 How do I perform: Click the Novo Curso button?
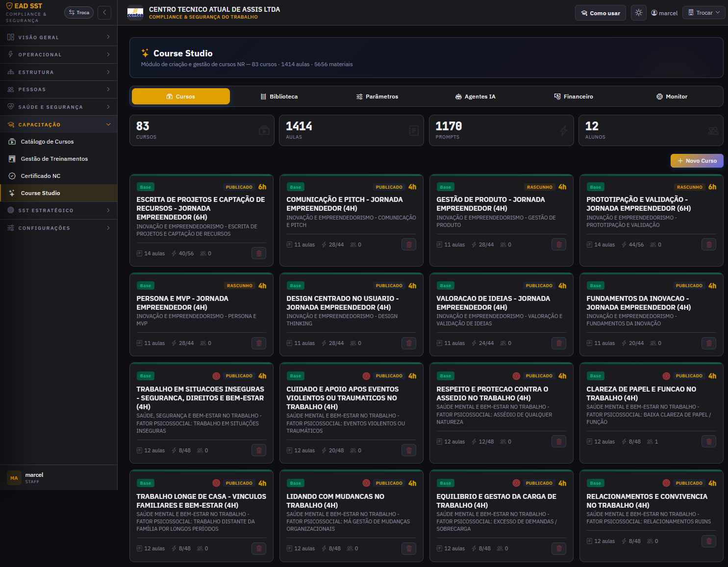coord(697,161)
